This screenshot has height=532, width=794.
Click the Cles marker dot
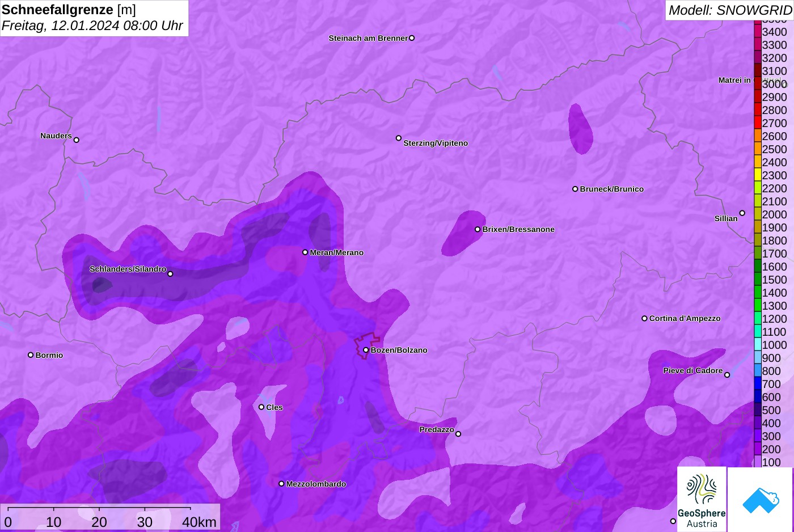click(x=261, y=407)
